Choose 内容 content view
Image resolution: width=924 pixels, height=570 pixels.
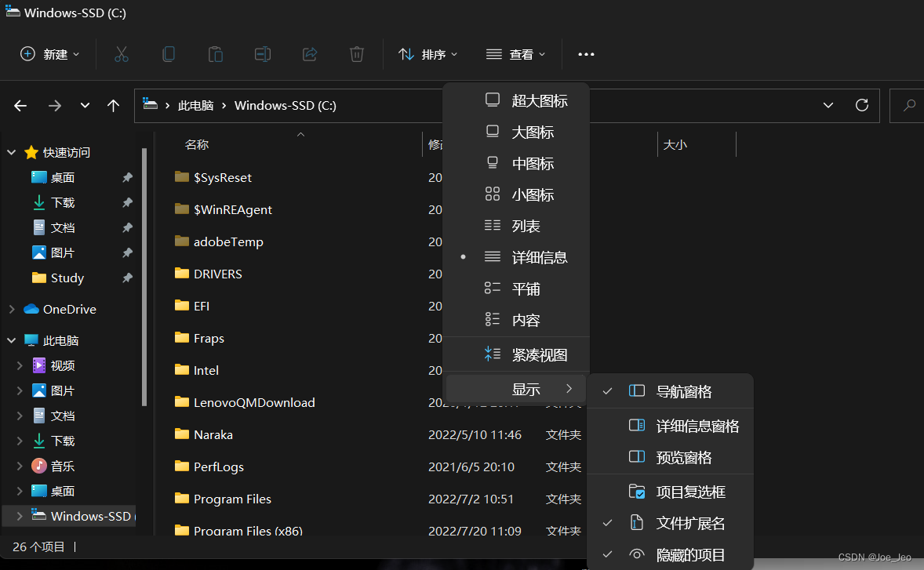tap(516, 320)
